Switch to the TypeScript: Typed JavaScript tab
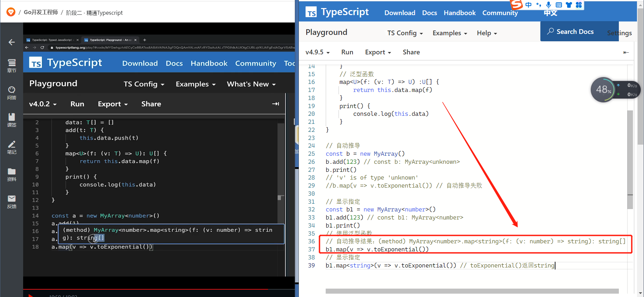 (x=52, y=40)
